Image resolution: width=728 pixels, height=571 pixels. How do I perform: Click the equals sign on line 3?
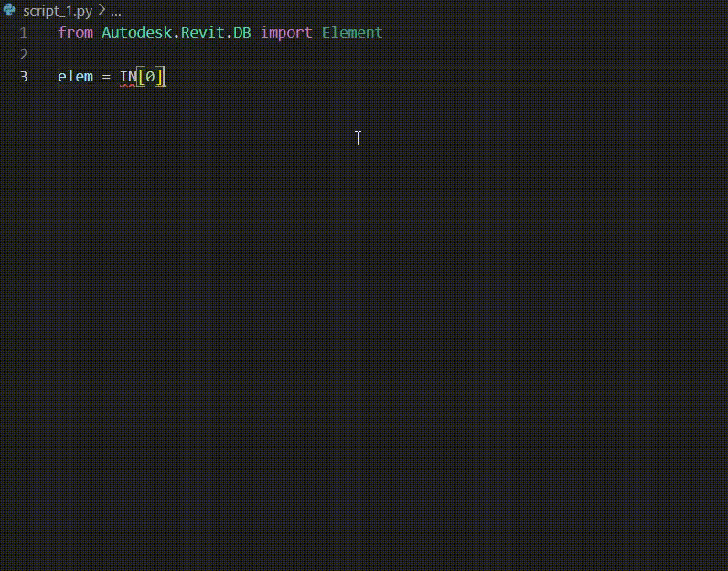[x=106, y=77]
